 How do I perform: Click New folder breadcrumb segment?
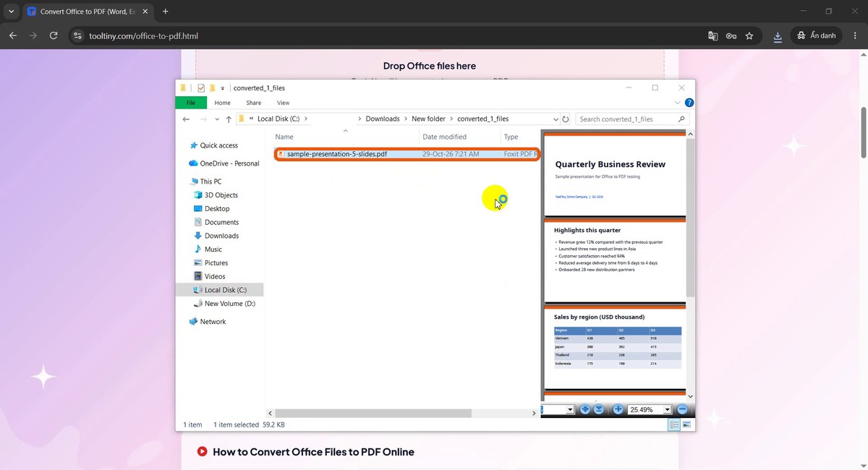pos(429,119)
